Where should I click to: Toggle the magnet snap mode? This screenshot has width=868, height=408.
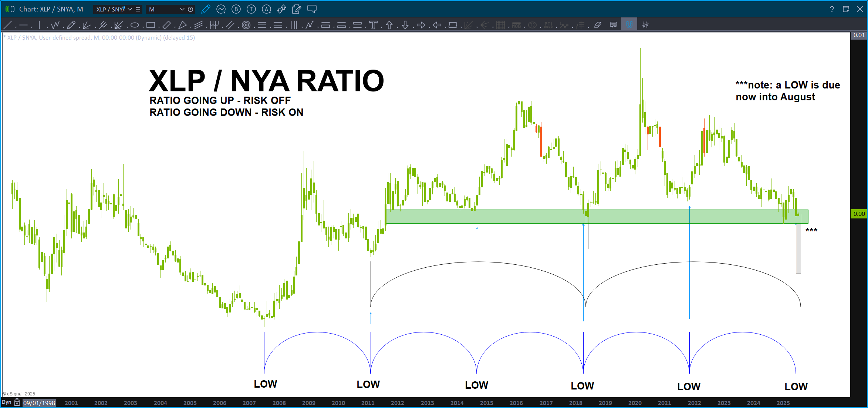[x=629, y=25]
